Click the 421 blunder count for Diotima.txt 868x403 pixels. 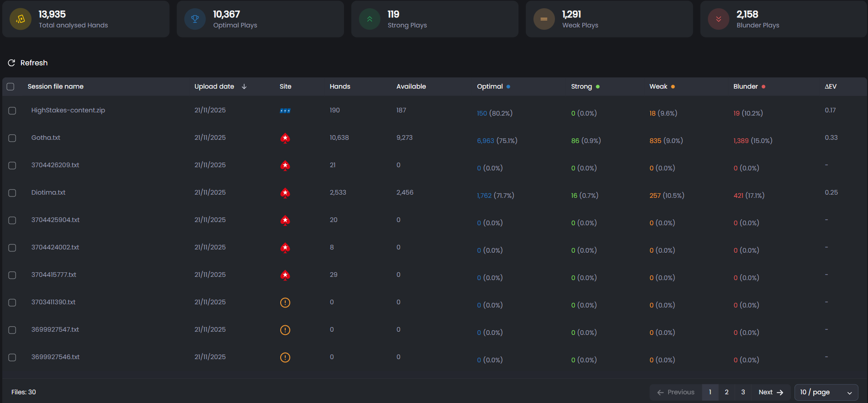[x=738, y=196]
